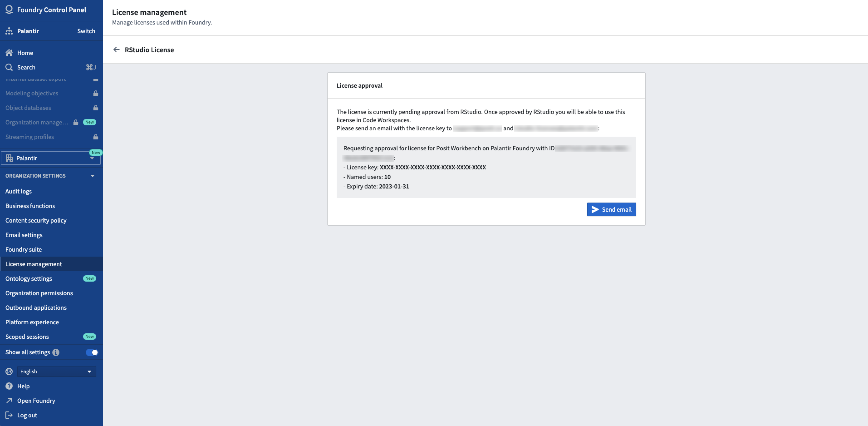Click the Help link
Screen dimensions: 868x426
(23, 386)
